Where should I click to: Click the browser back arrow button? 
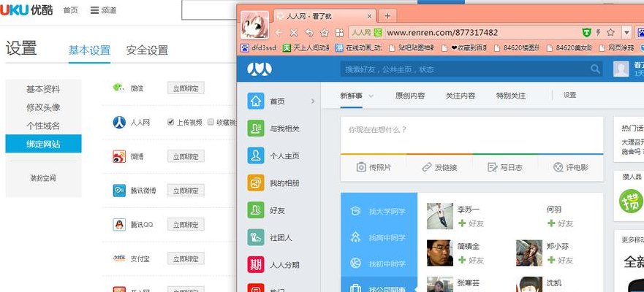point(279,32)
